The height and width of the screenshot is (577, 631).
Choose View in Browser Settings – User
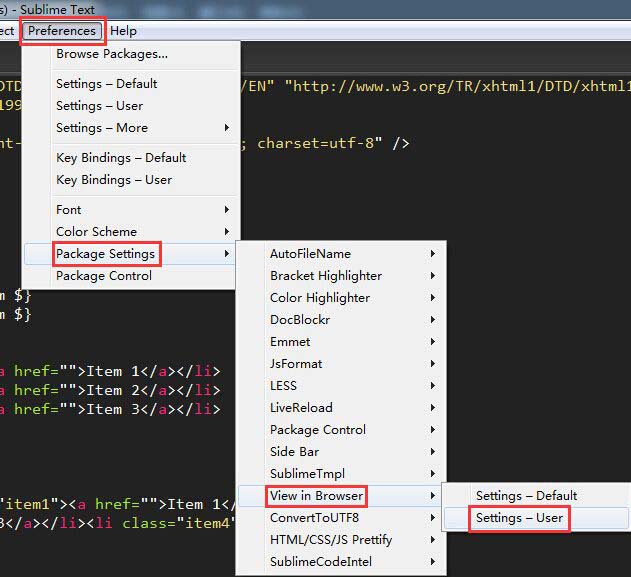point(537,518)
